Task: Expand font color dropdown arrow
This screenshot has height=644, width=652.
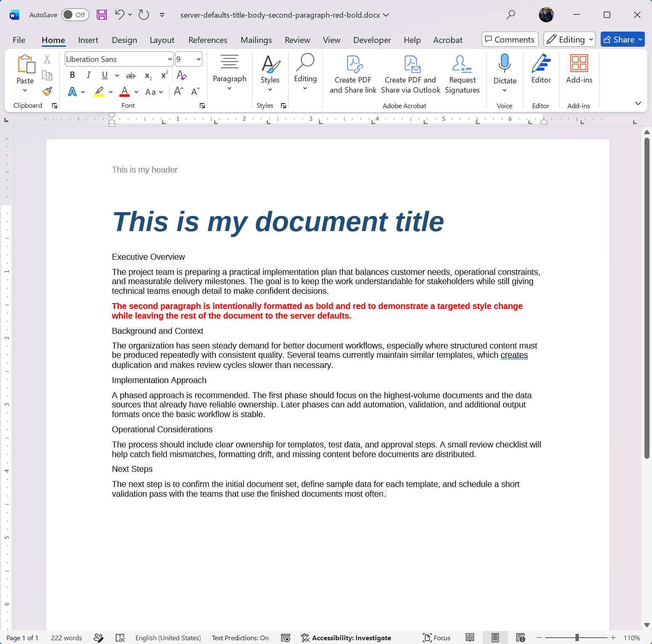Action: pyautogui.click(x=136, y=92)
